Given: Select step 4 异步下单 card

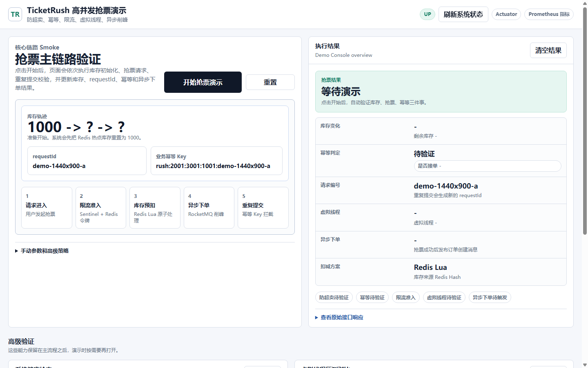Looking at the screenshot, I should [209, 208].
